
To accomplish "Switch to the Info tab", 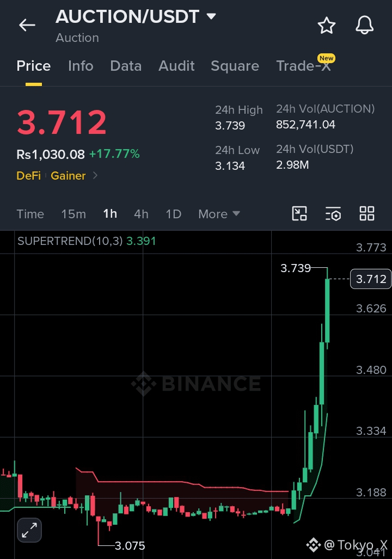I will 81,66.
